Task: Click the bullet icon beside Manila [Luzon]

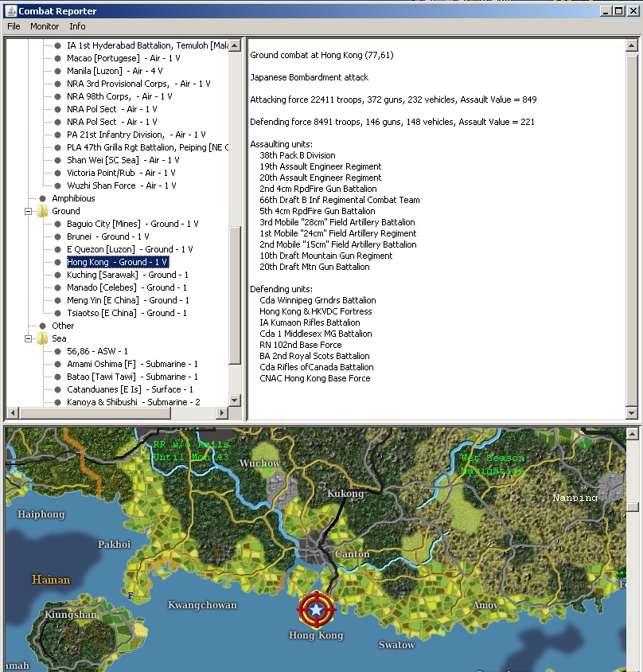Action: click(x=57, y=71)
